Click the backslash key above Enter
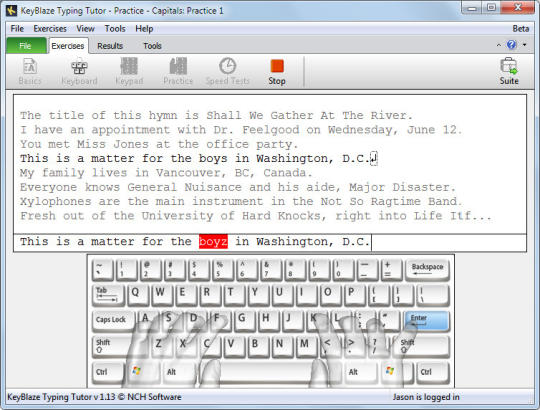Viewport: 540px width, 410px height. coord(433,295)
